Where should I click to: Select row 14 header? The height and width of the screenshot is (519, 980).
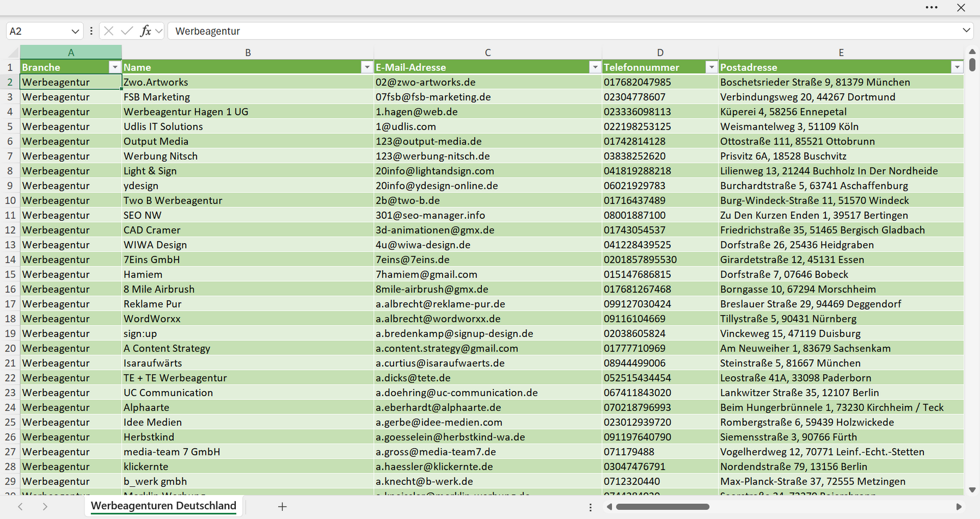(10, 259)
